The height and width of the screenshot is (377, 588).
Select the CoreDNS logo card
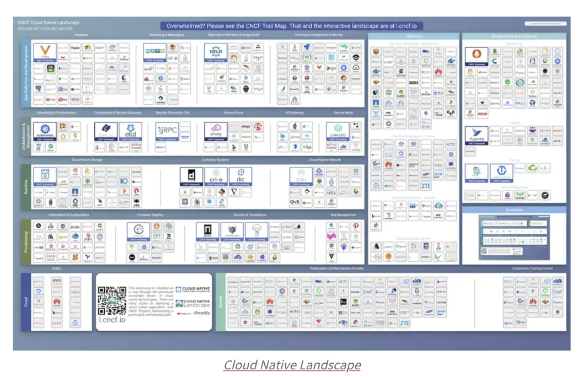(x=106, y=132)
